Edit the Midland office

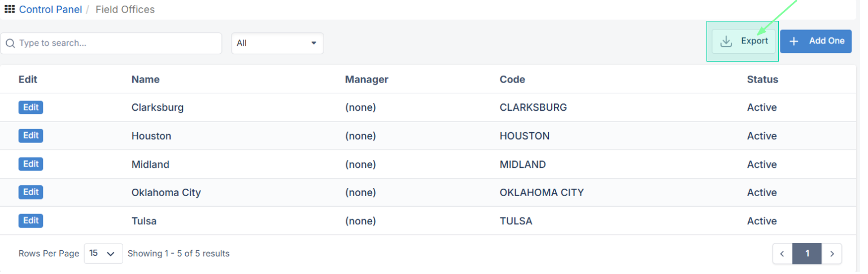coord(31,164)
